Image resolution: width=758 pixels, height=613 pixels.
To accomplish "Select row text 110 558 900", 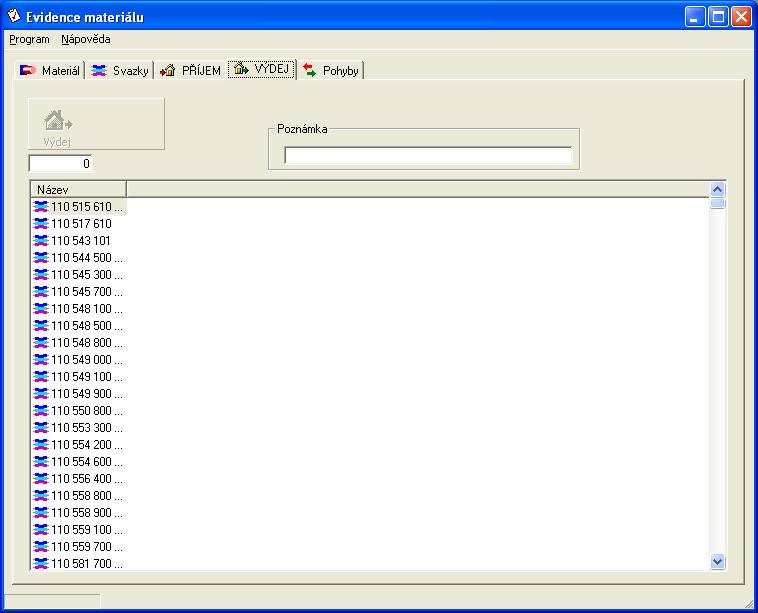I will (x=87, y=513).
